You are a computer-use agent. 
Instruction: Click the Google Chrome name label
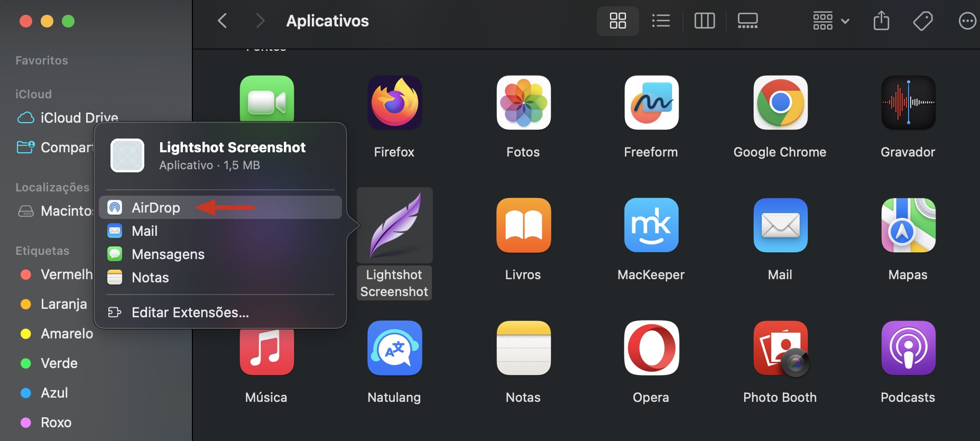coord(780,152)
